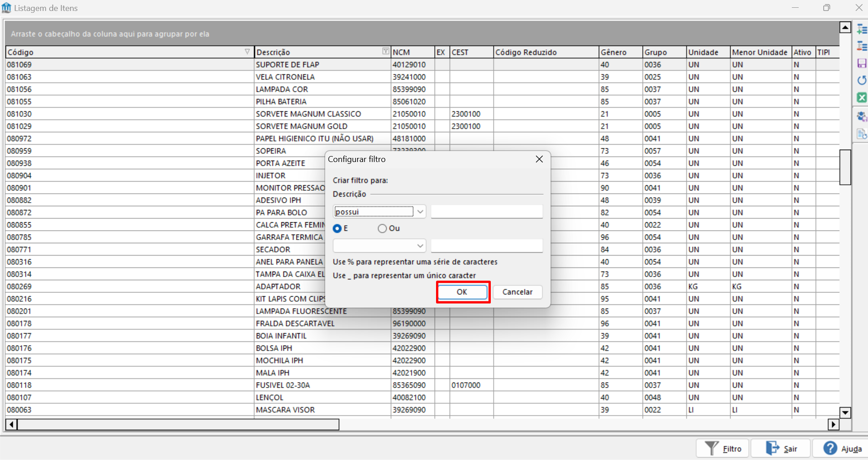Click SORVETE MAGNUM CLASSICO cell
The height and width of the screenshot is (460, 868).
pyautogui.click(x=322, y=114)
